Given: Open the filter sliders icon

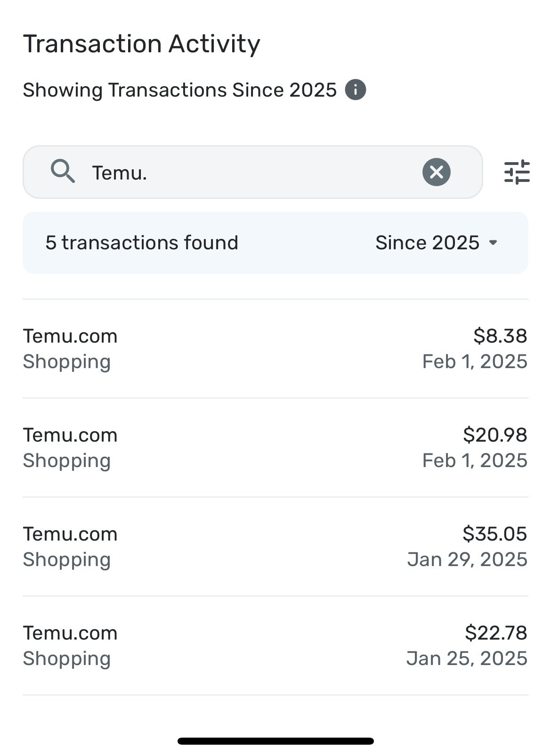Looking at the screenshot, I should [x=517, y=172].
